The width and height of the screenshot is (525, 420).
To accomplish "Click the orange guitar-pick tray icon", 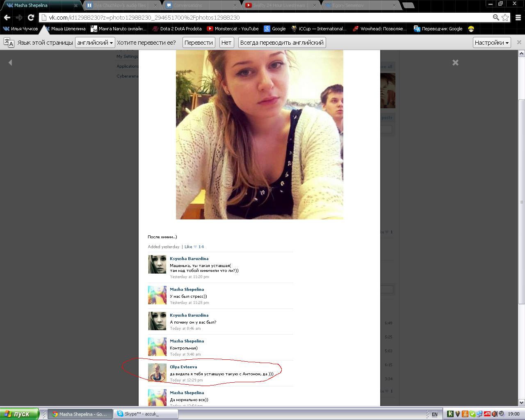I will (x=458, y=414).
